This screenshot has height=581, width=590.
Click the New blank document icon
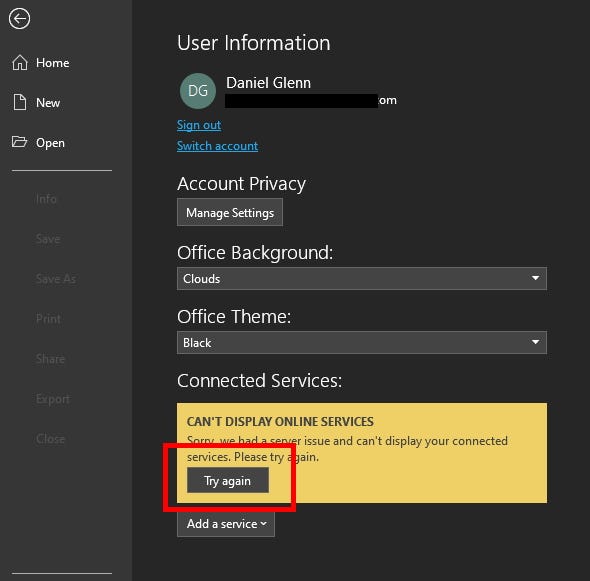(x=20, y=102)
